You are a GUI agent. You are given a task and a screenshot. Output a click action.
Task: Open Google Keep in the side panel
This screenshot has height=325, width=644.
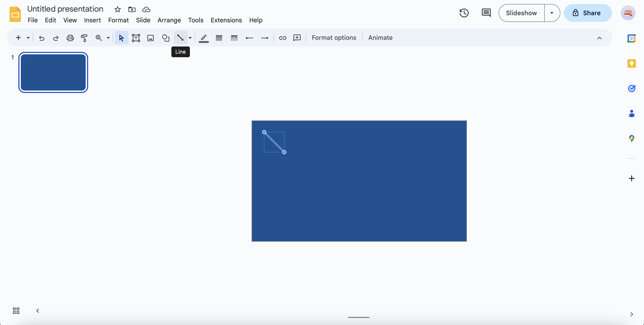[x=632, y=63]
